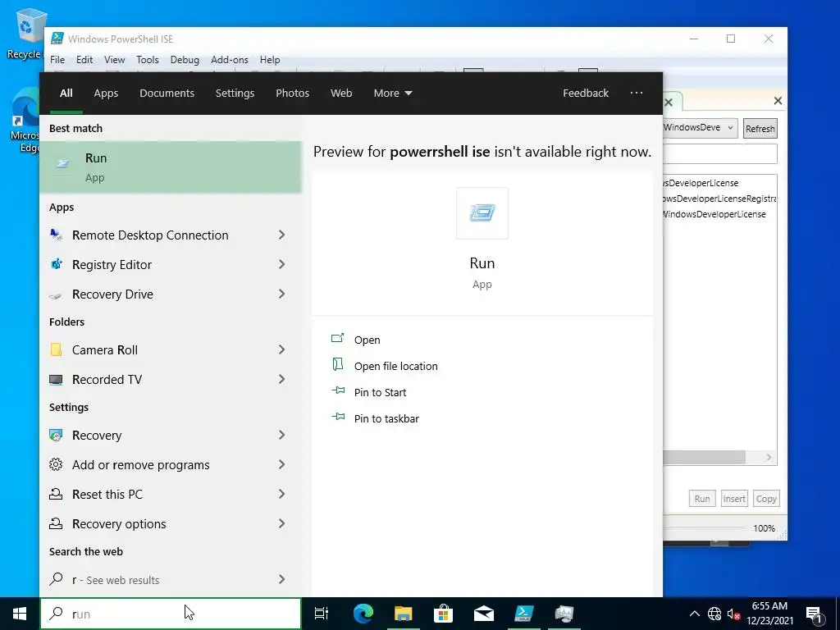Viewport: 840px width, 630px height.
Task: Open the Add-ons menu in PowerShell ISE
Action: [230, 60]
